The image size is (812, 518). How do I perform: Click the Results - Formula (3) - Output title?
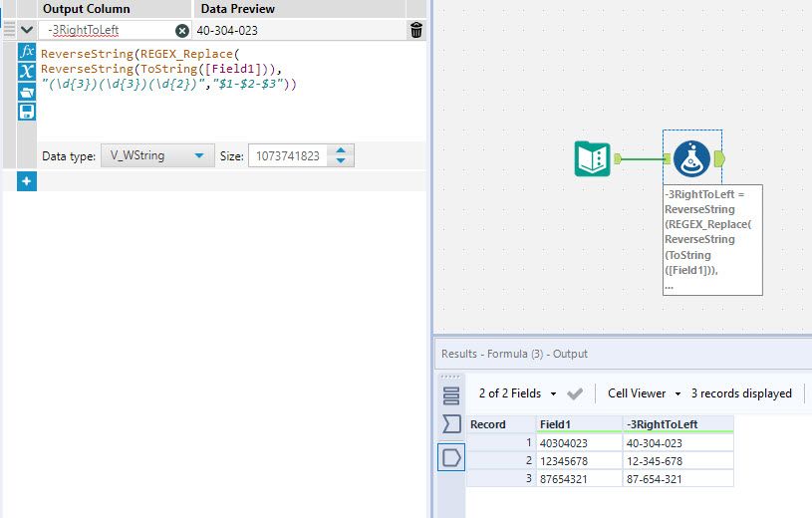click(514, 354)
